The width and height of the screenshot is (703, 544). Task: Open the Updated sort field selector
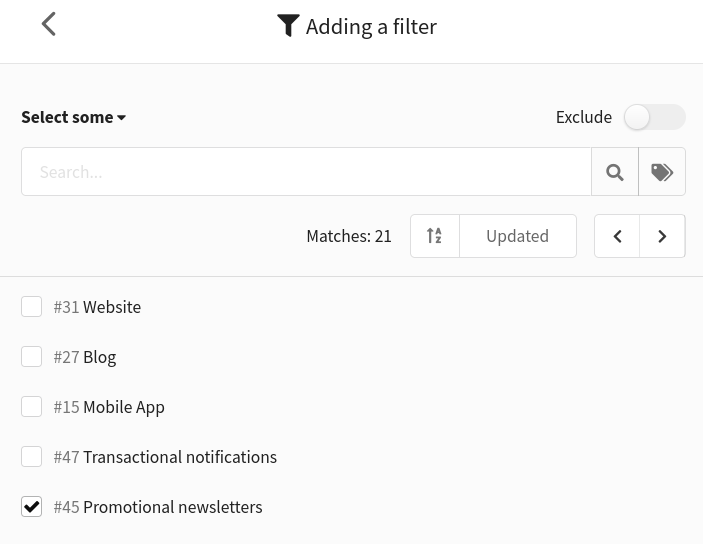tap(518, 236)
